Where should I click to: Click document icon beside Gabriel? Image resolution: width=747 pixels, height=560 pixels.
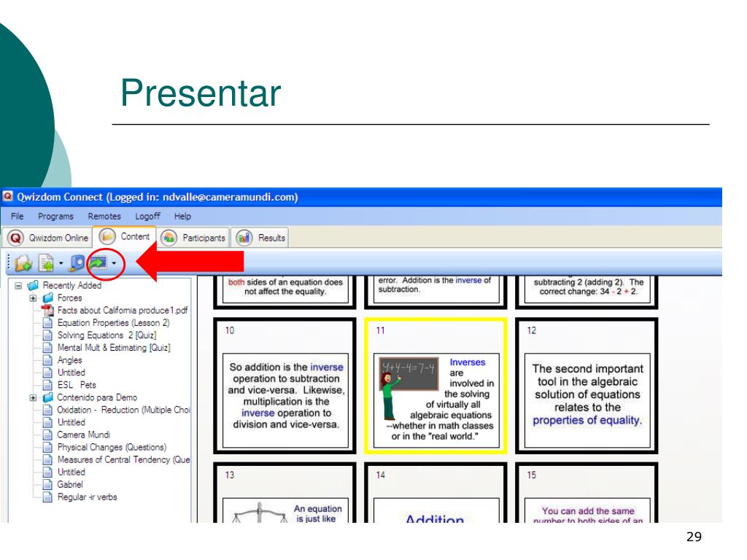point(47,484)
